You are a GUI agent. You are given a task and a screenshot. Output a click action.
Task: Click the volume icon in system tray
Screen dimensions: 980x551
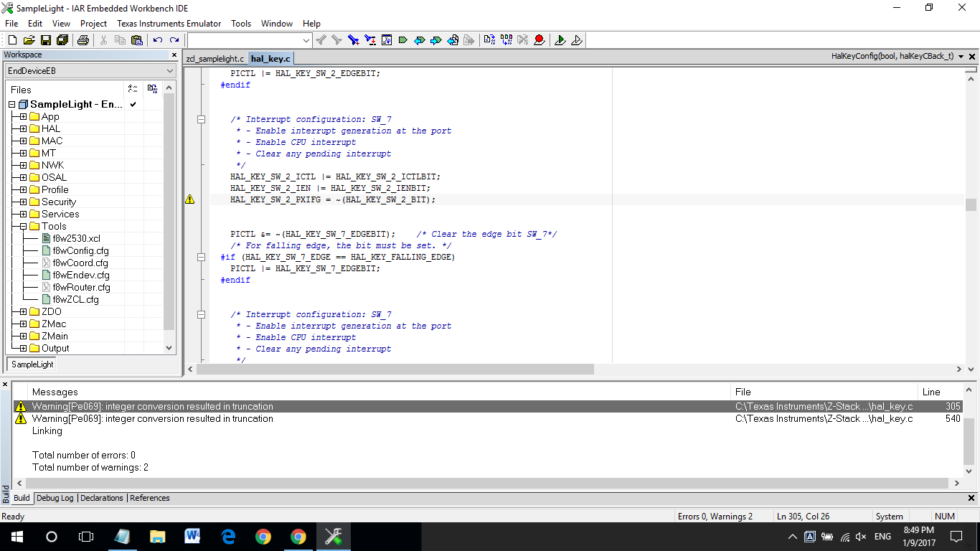point(861,537)
